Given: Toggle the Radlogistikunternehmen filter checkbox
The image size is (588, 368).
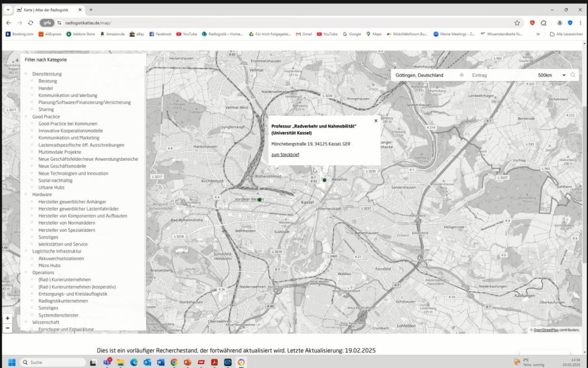Looking at the screenshot, I should tap(32, 301).
